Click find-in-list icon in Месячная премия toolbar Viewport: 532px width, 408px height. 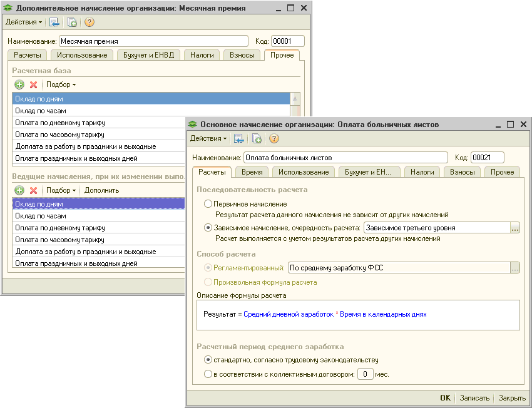pyautogui.click(x=54, y=22)
